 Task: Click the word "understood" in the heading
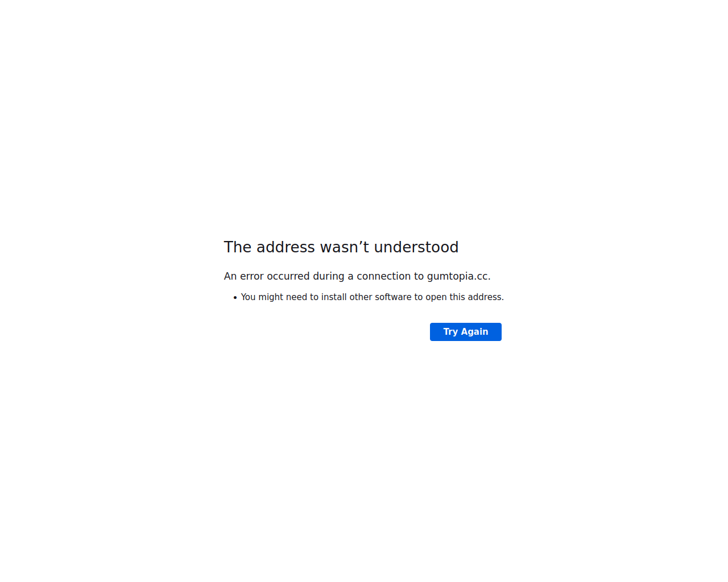tap(416, 247)
